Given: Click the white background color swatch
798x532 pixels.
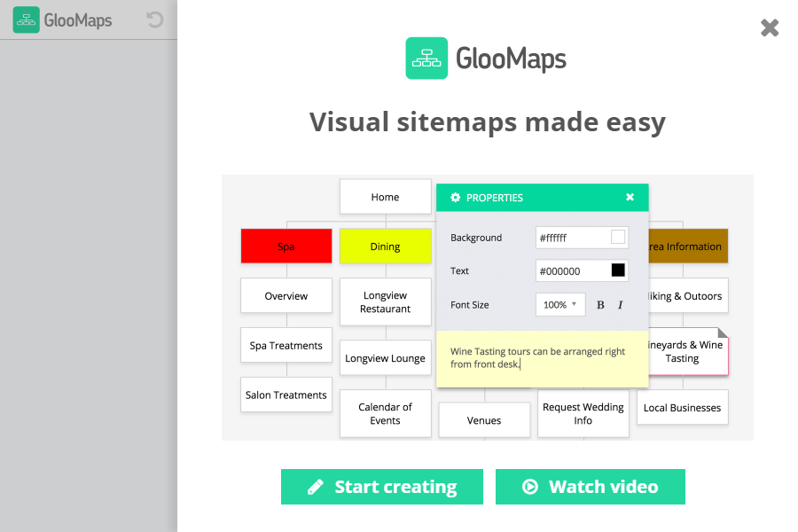Looking at the screenshot, I should [x=618, y=238].
